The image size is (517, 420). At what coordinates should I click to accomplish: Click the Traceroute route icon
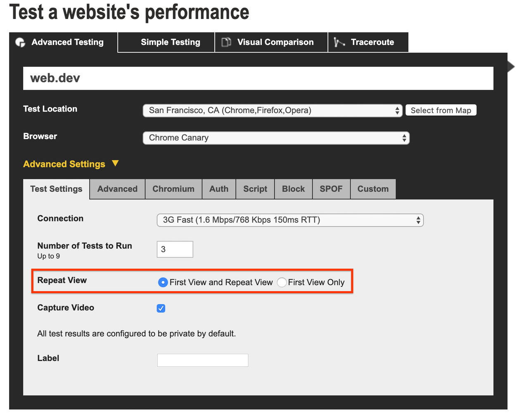pos(339,42)
